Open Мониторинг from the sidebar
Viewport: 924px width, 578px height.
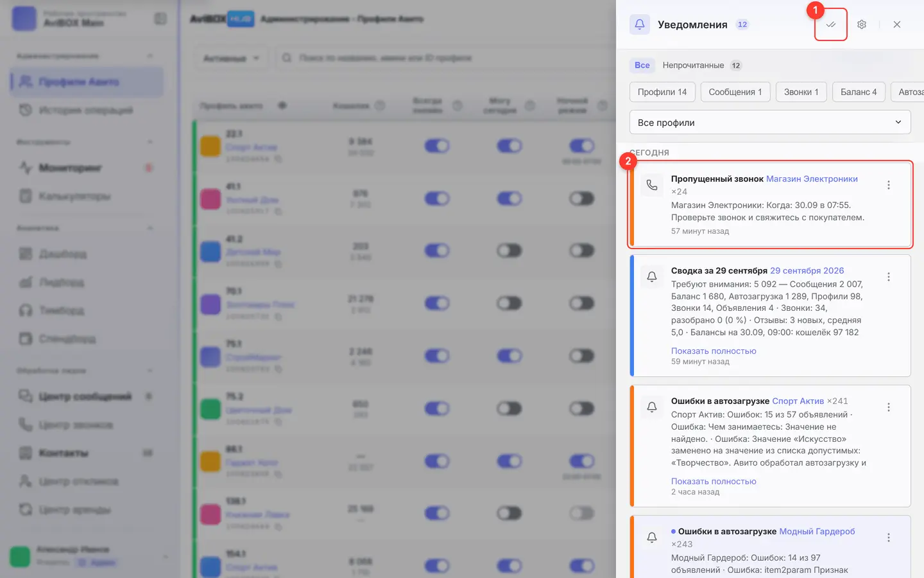point(87,168)
